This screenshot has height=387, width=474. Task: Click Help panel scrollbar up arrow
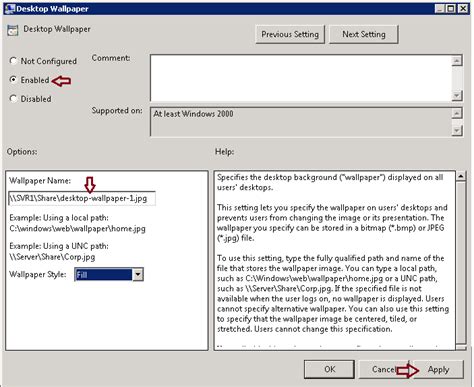tap(461, 175)
